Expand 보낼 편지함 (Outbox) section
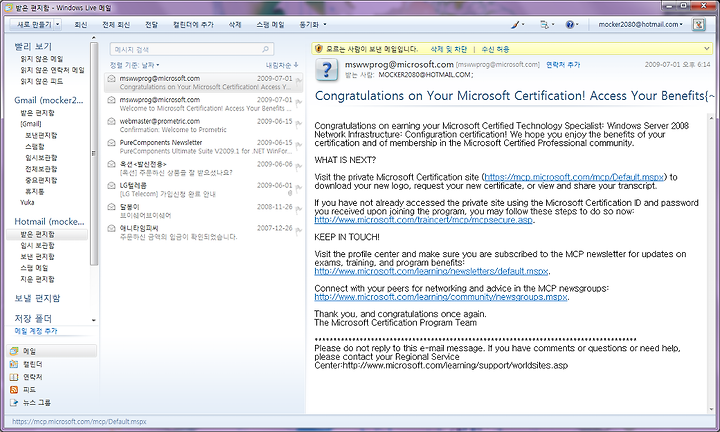The image size is (720, 432). coord(37,298)
